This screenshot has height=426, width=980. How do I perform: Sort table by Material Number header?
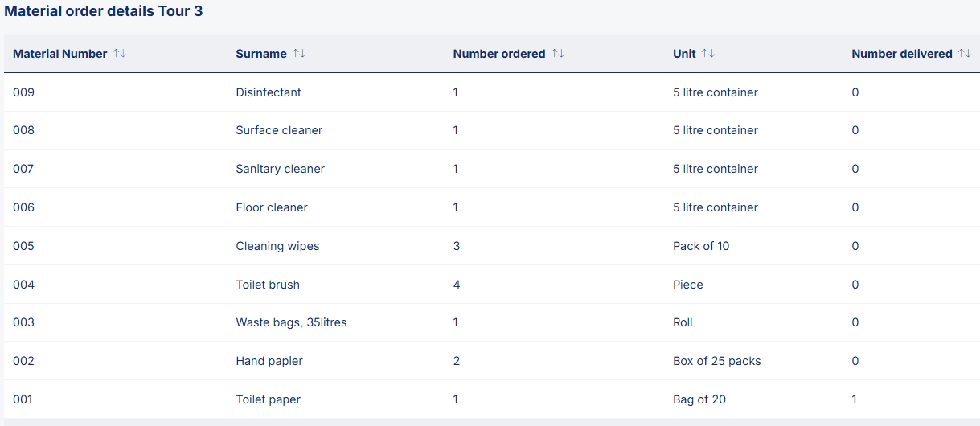(x=59, y=54)
